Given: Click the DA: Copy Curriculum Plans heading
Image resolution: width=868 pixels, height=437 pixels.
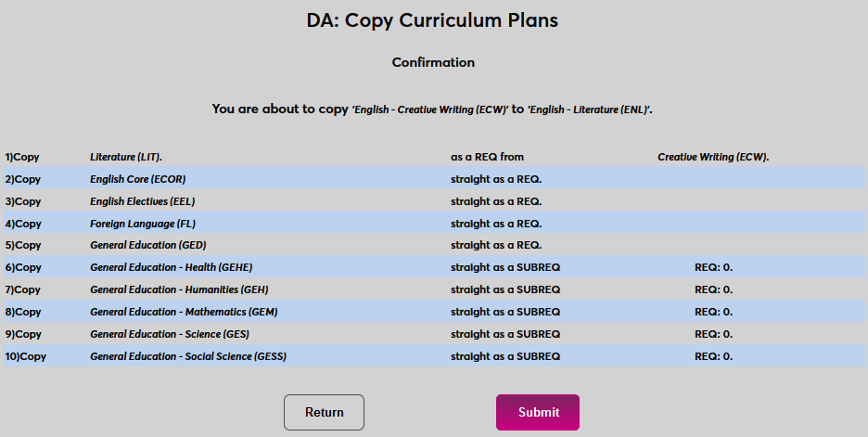Looking at the screenshot, I should point(433,19).
